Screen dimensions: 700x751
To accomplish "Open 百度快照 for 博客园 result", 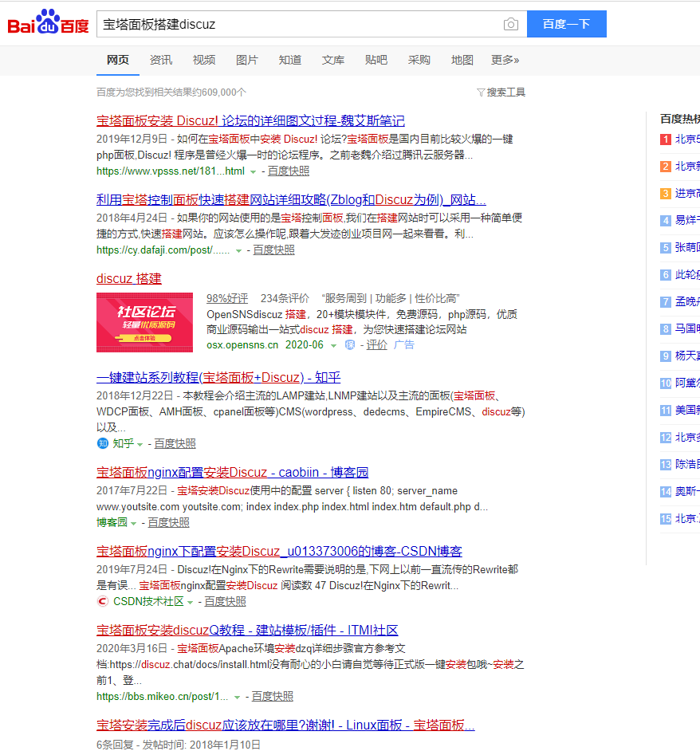I will [169, 522].
